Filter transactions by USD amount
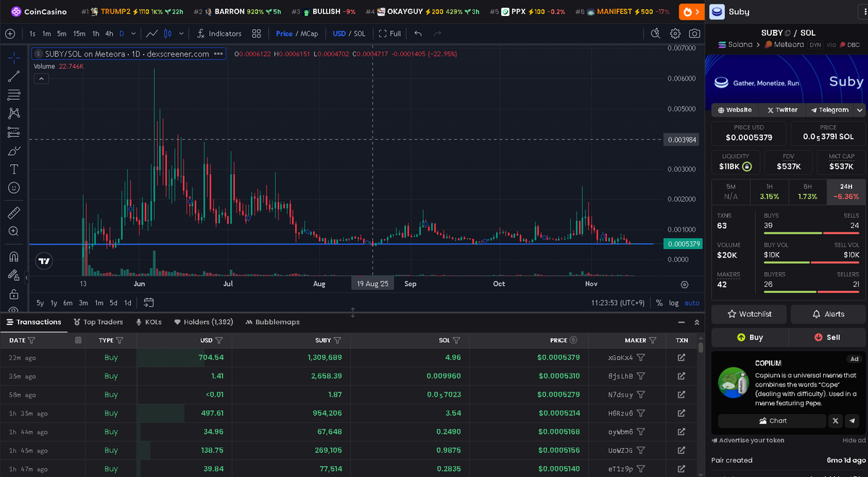The height and width of the screenshot is (477, 868). pos(219,340)
